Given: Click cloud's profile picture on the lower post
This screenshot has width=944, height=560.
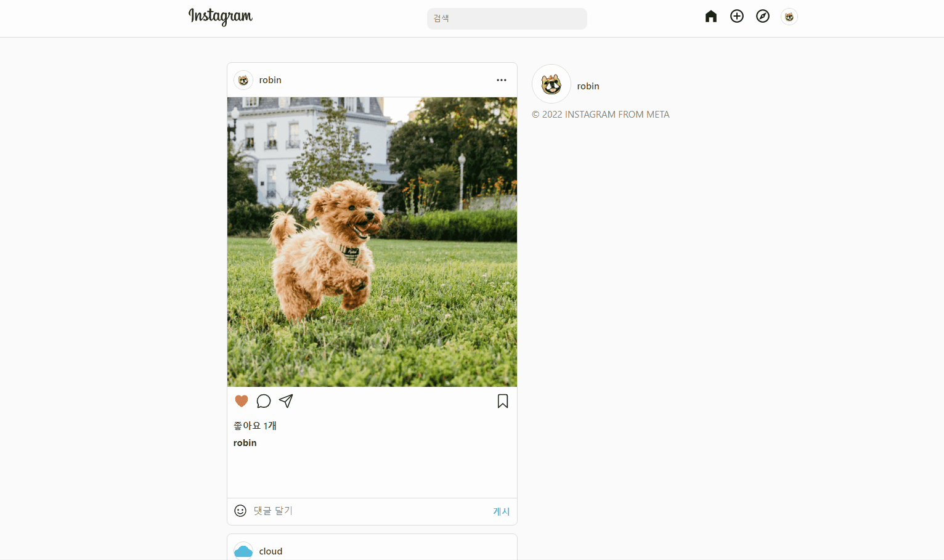Looking at the screenshot, I should (x=243, y=551).
